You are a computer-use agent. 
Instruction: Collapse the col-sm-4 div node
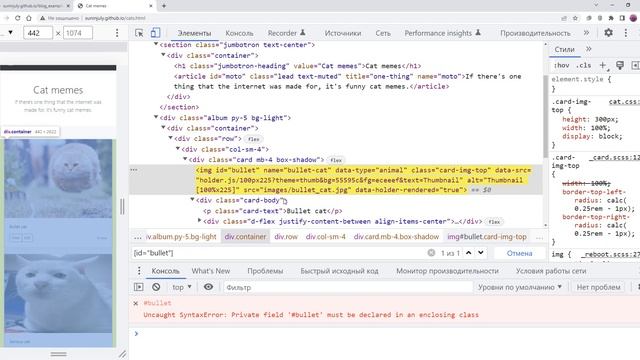178,149
